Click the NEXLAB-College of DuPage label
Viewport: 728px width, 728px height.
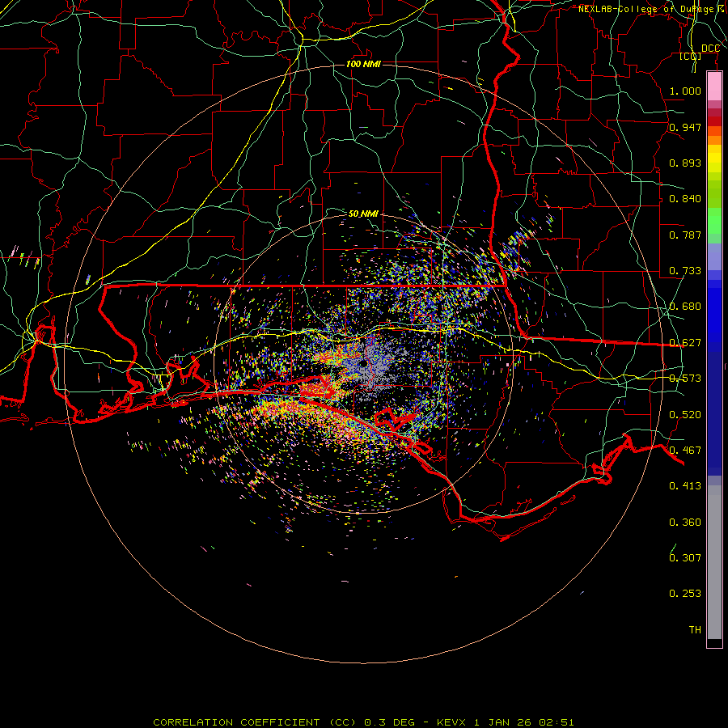tap(645, 9)
